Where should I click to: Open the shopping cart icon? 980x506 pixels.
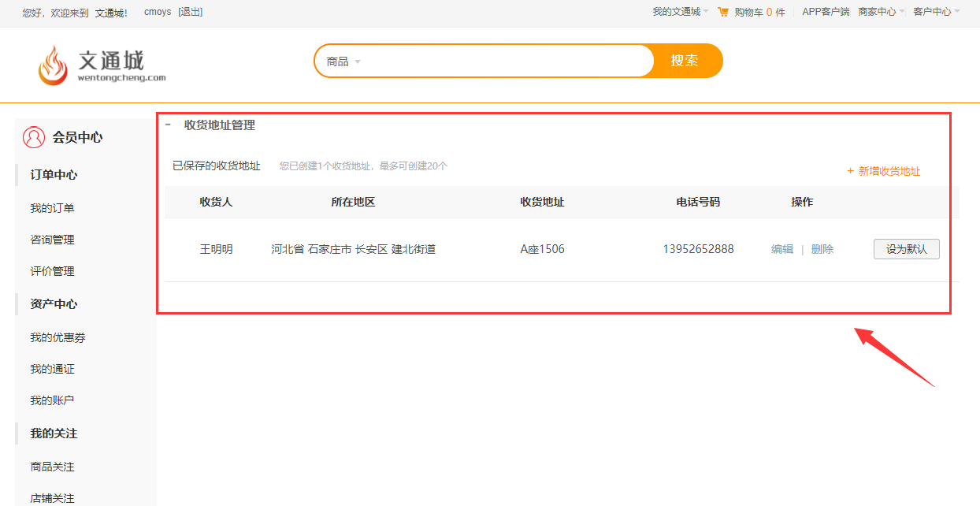point(723,12)
